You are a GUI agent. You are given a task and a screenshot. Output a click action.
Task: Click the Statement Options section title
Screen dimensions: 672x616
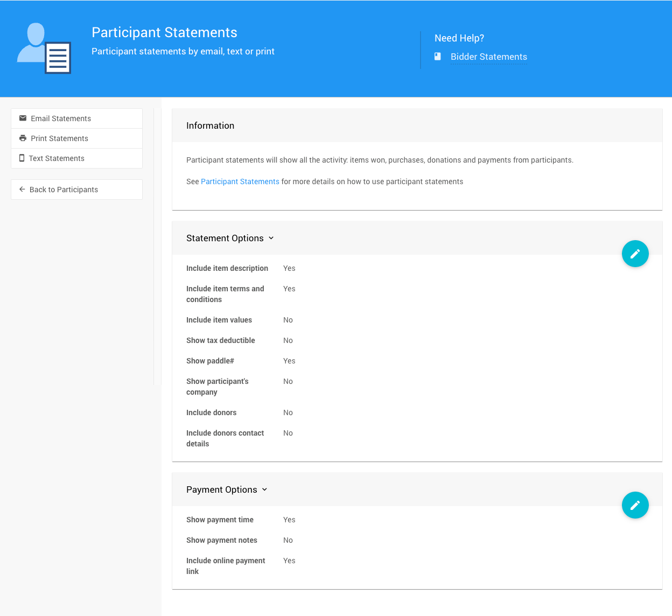pos(225,238)
